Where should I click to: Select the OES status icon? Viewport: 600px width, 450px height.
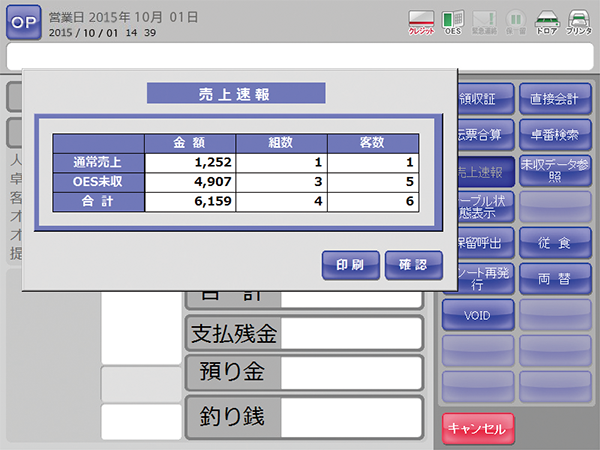[453, 23]
